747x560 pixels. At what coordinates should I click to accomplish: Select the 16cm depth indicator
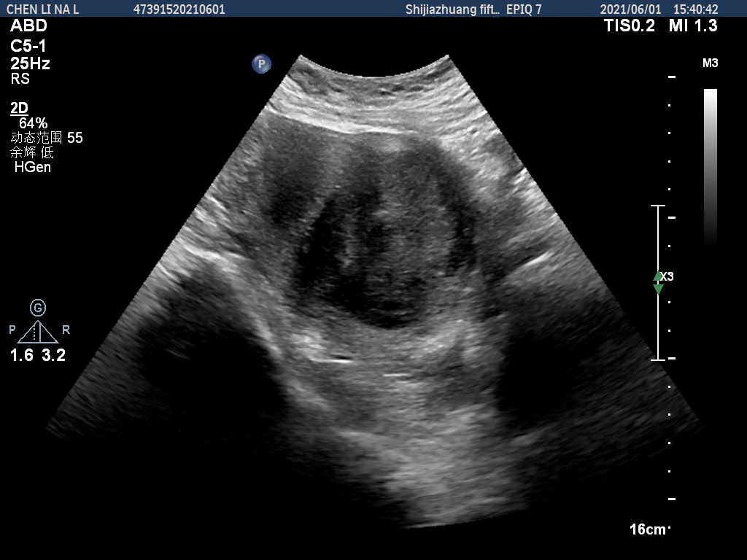tap(648, 529)
